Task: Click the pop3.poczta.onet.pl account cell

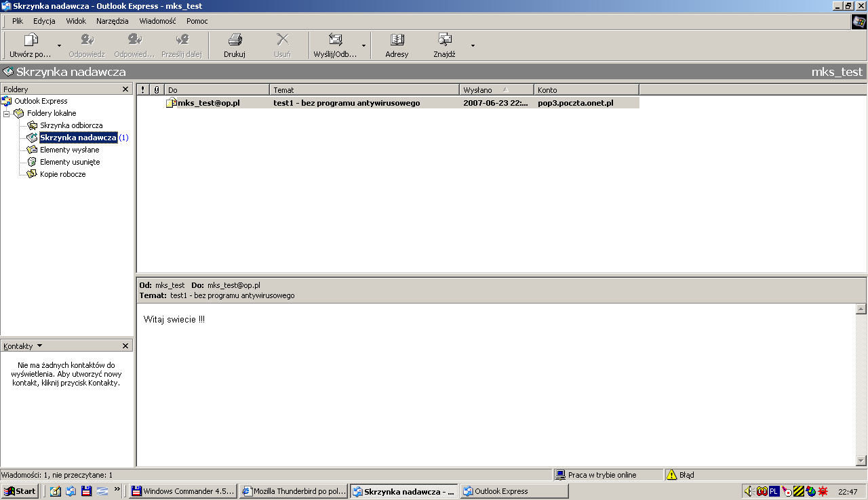Action: point(576,103)
